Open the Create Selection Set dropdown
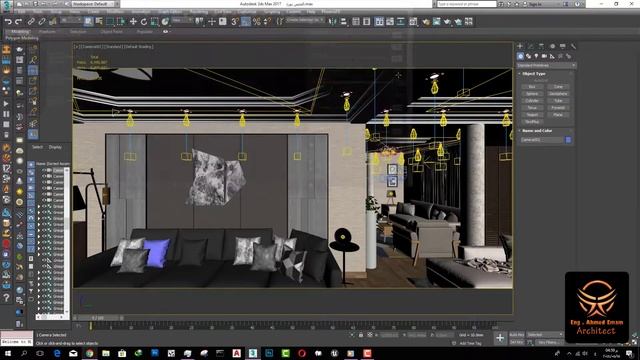The image size is (640, 360). 305,20
